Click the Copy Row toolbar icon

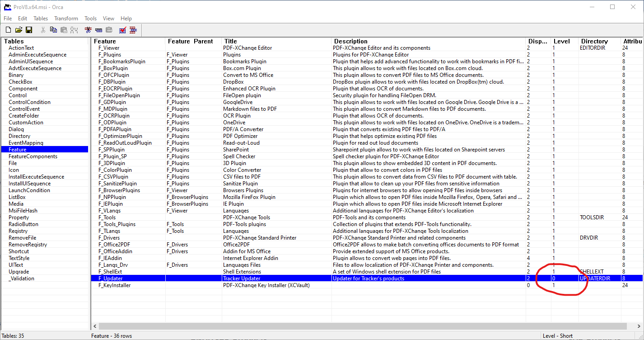click(x=98, y=30)
